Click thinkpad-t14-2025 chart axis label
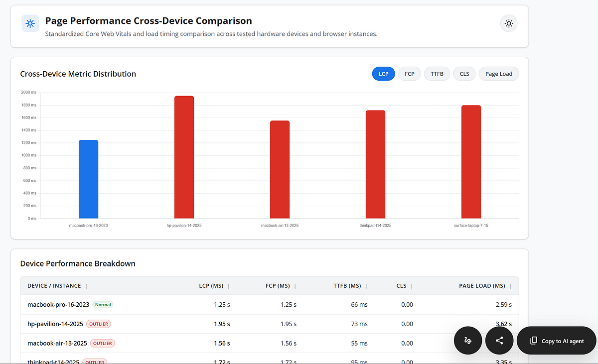This screenshot has width=598, height=364. [x=375, y=226]
